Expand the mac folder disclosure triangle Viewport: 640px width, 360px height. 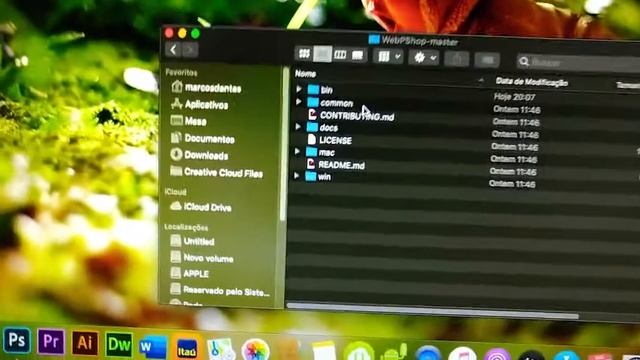(297, 152)
